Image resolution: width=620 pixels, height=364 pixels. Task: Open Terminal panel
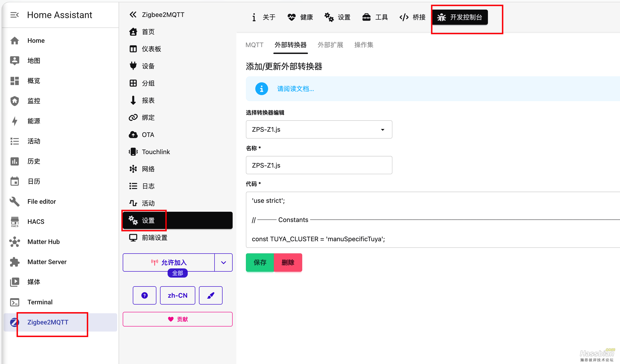[60, 302]
